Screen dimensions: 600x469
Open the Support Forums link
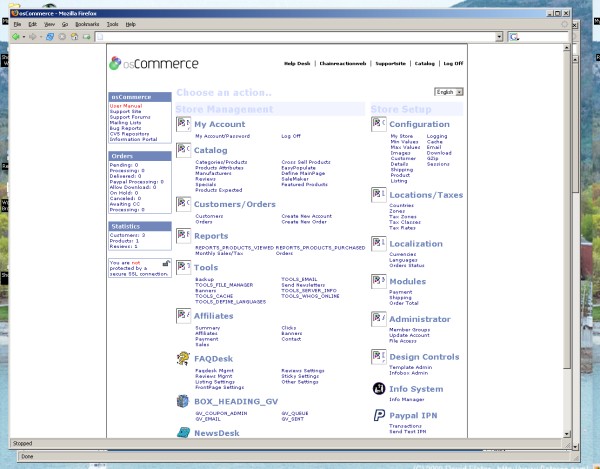[130, 117]
